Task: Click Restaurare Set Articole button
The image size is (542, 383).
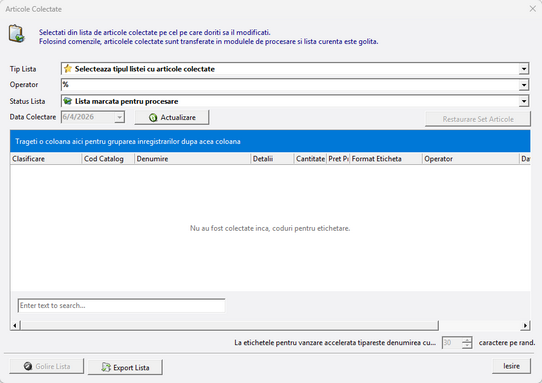Action: click(478, 119)
